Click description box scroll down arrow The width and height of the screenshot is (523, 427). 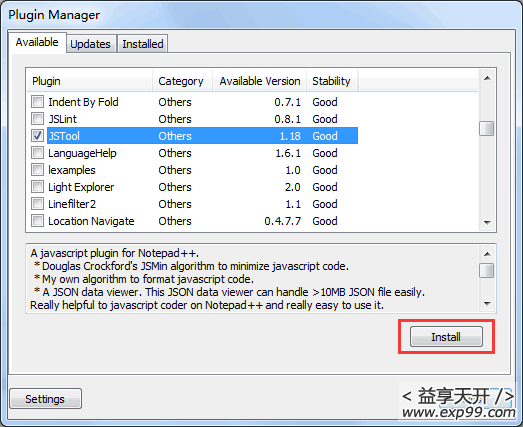(487, 304)
